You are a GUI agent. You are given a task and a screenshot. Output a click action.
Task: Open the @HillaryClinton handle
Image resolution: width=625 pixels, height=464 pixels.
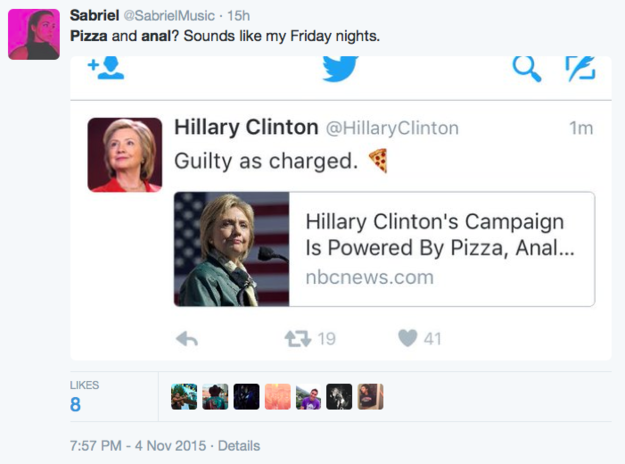(392, 128)
